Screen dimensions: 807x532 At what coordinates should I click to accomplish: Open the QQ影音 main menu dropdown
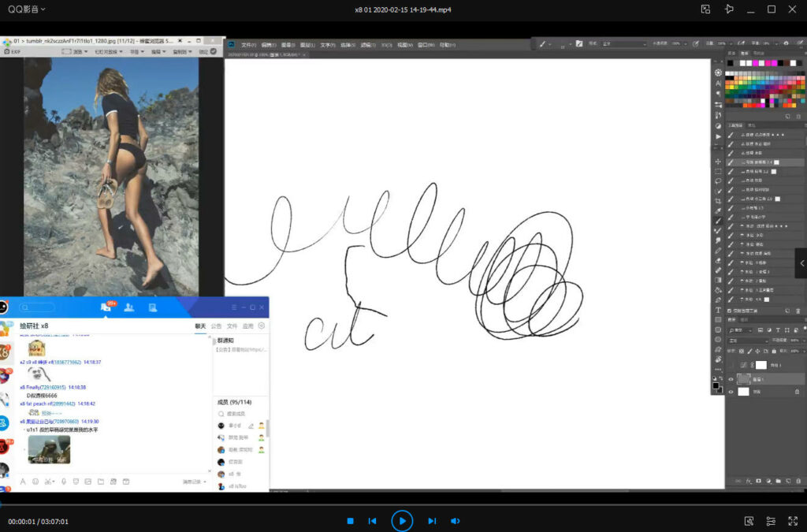[27, 9]
